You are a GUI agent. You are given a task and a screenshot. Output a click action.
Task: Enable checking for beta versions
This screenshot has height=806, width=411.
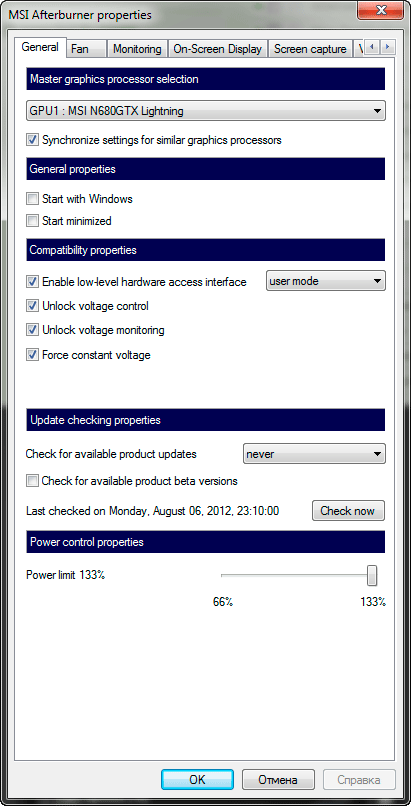tap(33, 481)
